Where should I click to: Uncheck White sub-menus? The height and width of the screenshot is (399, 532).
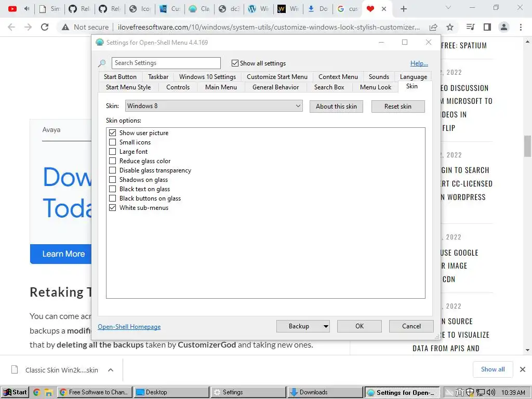112,208
